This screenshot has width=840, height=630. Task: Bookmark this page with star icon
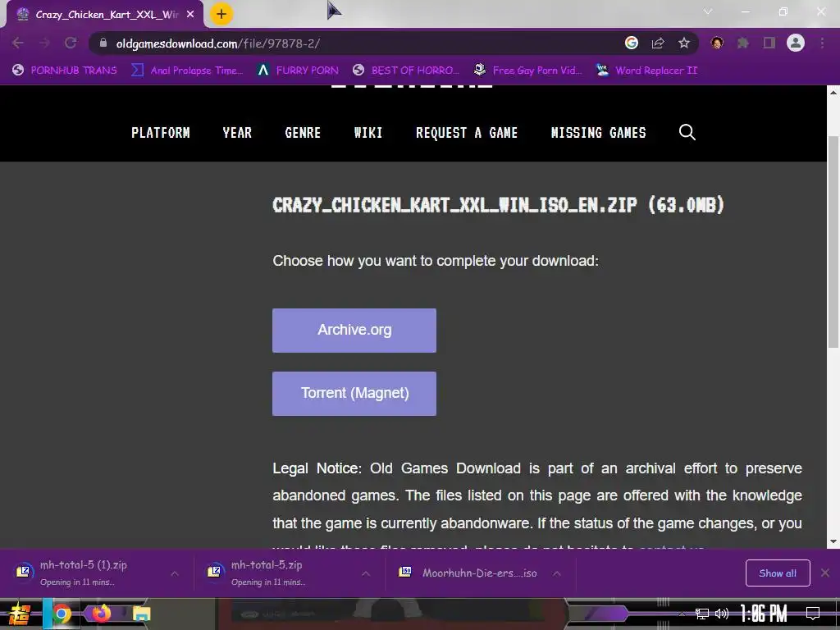point(683,43)
